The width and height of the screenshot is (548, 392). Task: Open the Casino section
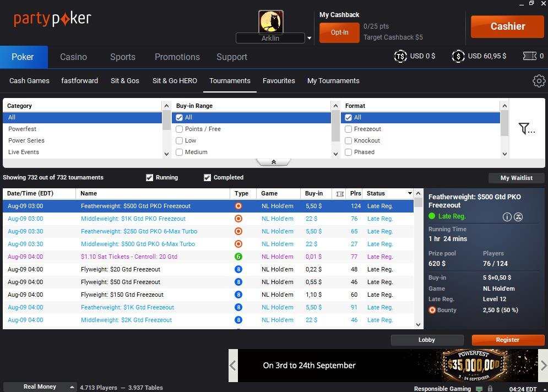73,57
